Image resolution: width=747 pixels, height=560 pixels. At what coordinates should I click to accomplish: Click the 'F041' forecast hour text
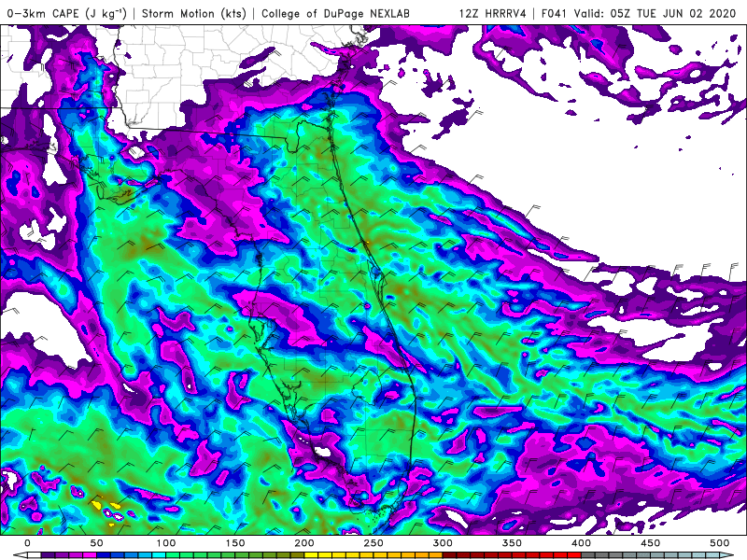coord(555,13)
